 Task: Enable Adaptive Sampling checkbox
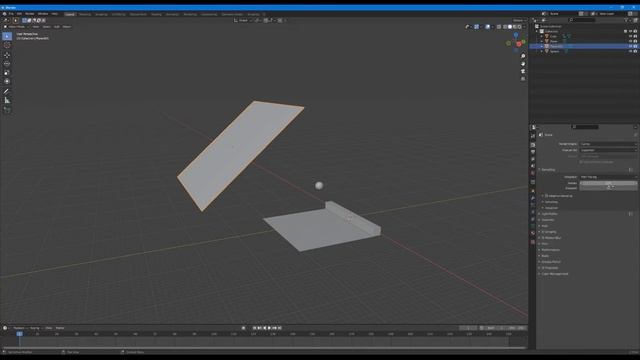[547, 196]
